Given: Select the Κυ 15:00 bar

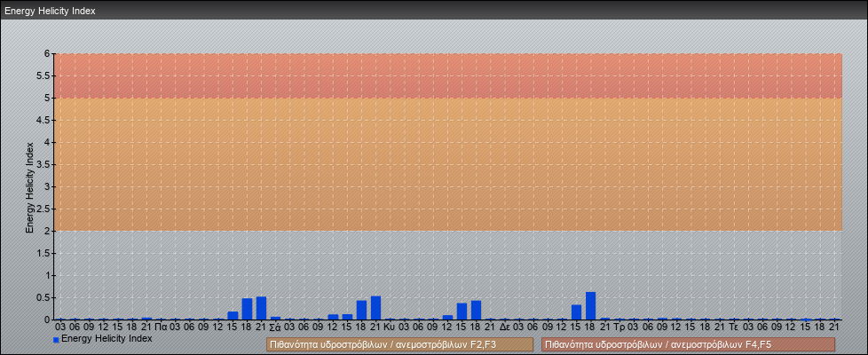Looking at the screenshot, I should (462, 312).
